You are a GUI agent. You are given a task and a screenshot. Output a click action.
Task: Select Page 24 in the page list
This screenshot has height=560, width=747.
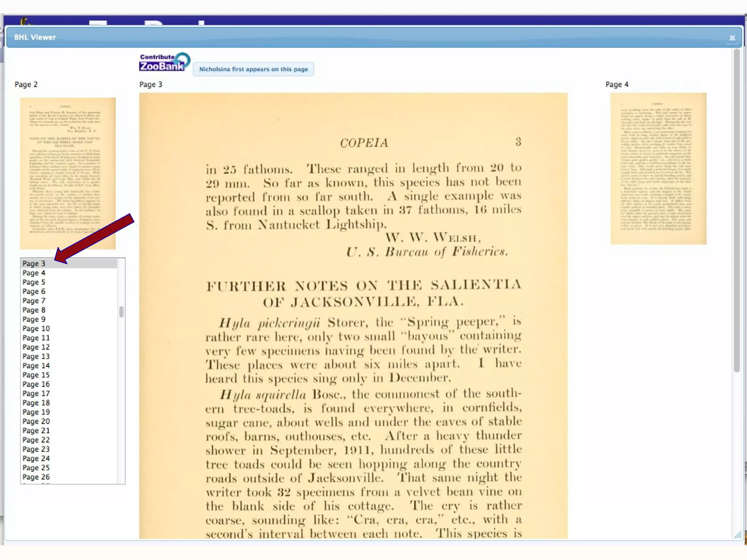[36, 458]
